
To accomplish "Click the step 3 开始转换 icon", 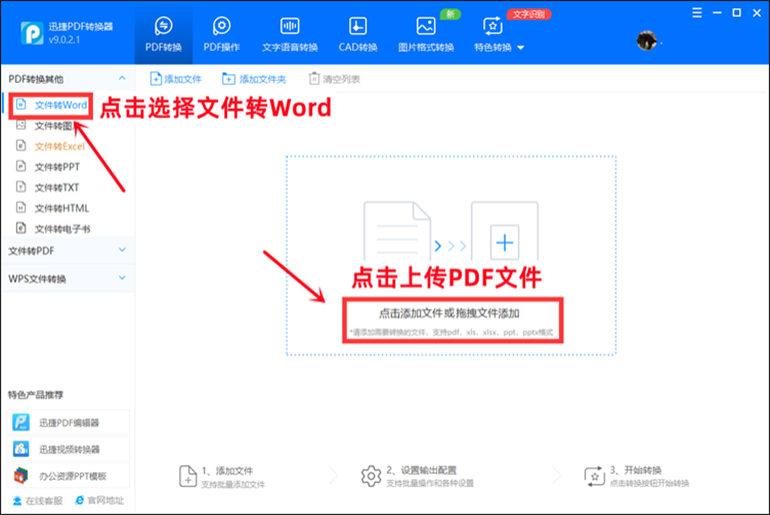I will [595, 476].
